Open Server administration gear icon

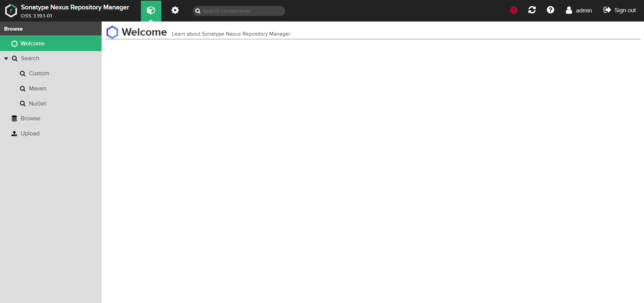click(x=175, y=10)
